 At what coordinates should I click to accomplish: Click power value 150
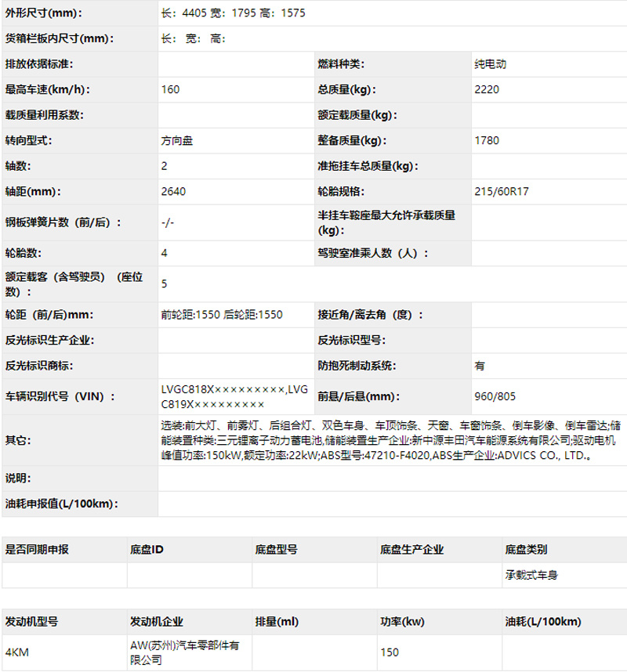tap(390, 652)
